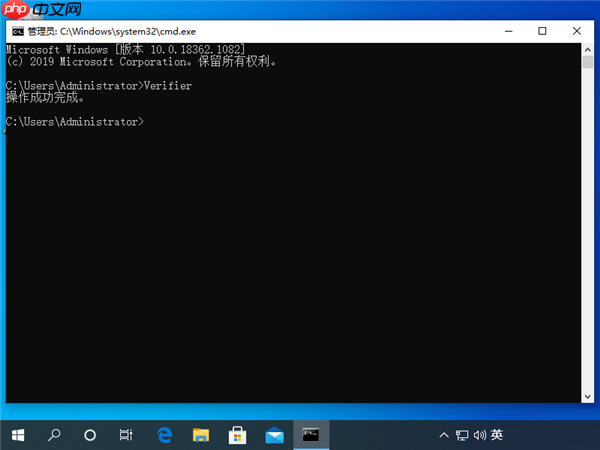
Task: Launch Microsoft Edge from taskbar
Action: tap(165, 435)
